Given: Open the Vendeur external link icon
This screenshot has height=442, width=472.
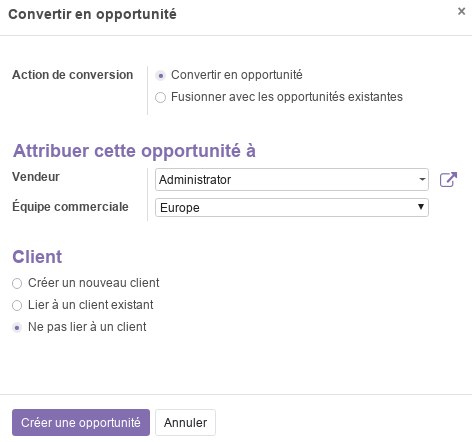Looking at the screenshot, I should pos(448,180).
